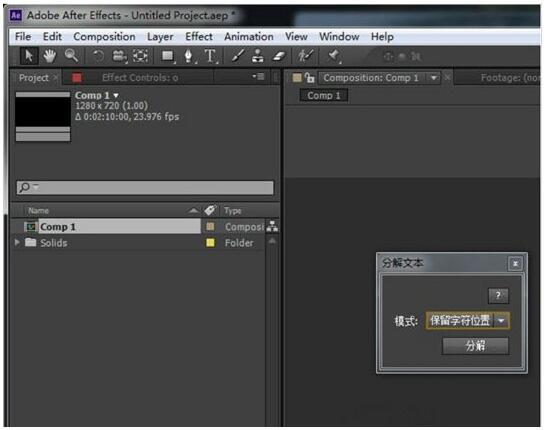Click the Comp 1 breadcrumb button in viewer
This screenshot has width=550, height=430.
pos(324,95)
